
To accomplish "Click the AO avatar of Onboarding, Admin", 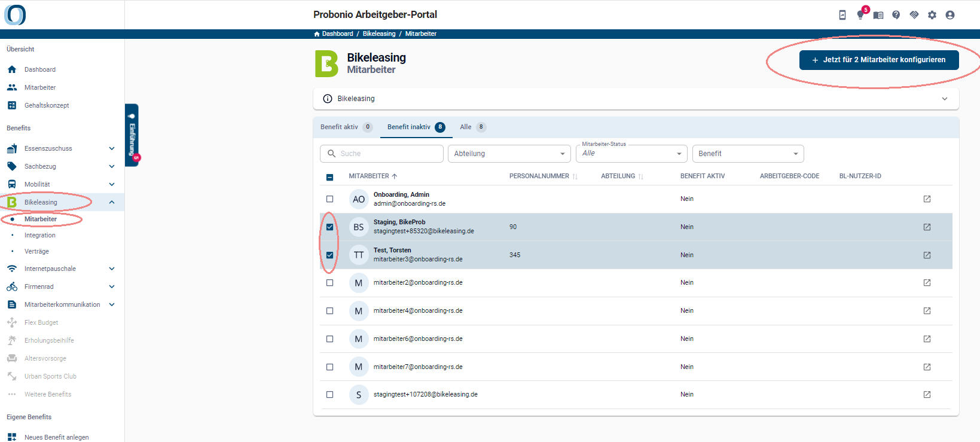I will coord(359,199).
